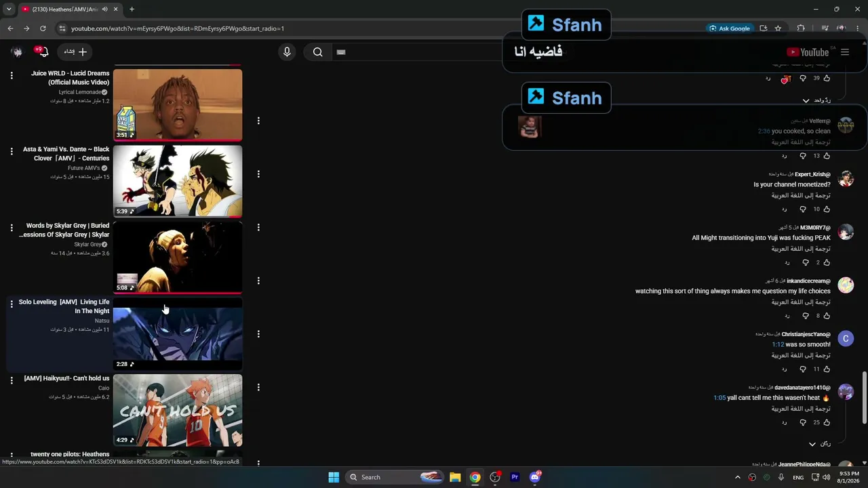Open the "Solo Leveling [AMV] Living Life In The Night" title
This screenshot has height=488, width=868.
tap(64, 306)
